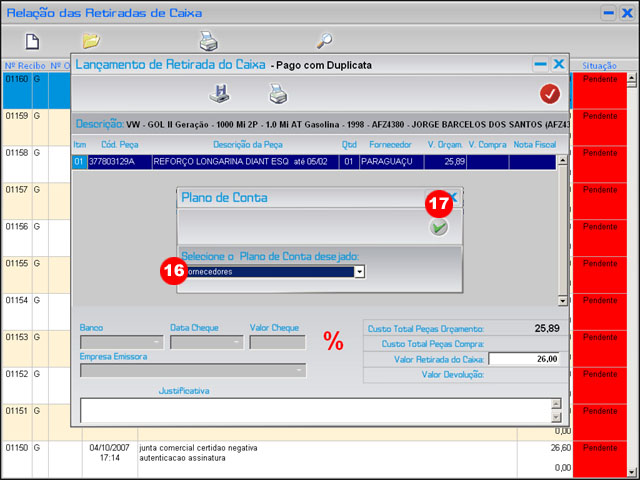Image resolution: width=640 pixels, height=480 pixels.
Task: Select receipt row 01150 in list
Action: [x=17, y=448]
